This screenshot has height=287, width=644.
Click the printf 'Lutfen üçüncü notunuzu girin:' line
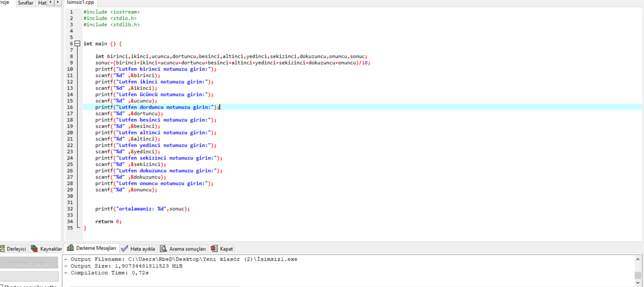154,95
